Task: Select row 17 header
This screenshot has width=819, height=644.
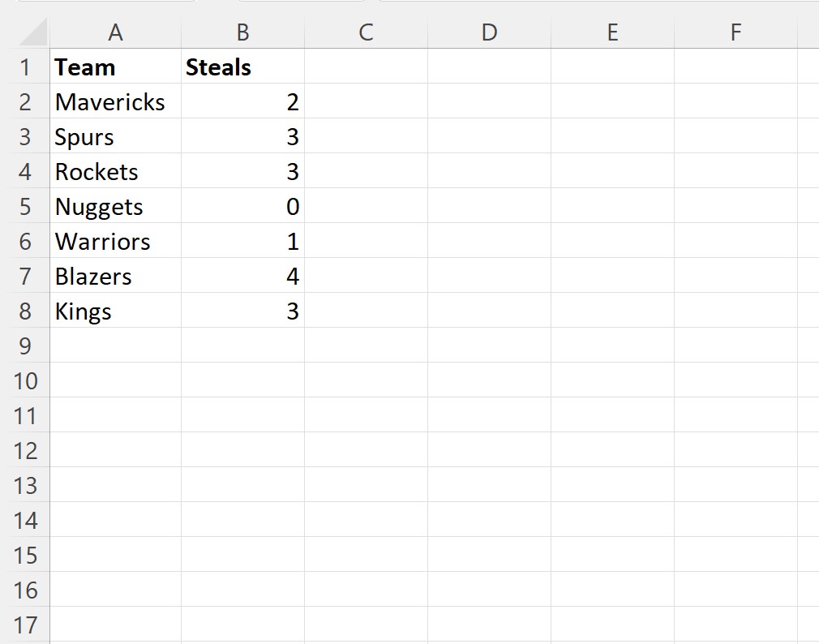Action: point(25,625)
